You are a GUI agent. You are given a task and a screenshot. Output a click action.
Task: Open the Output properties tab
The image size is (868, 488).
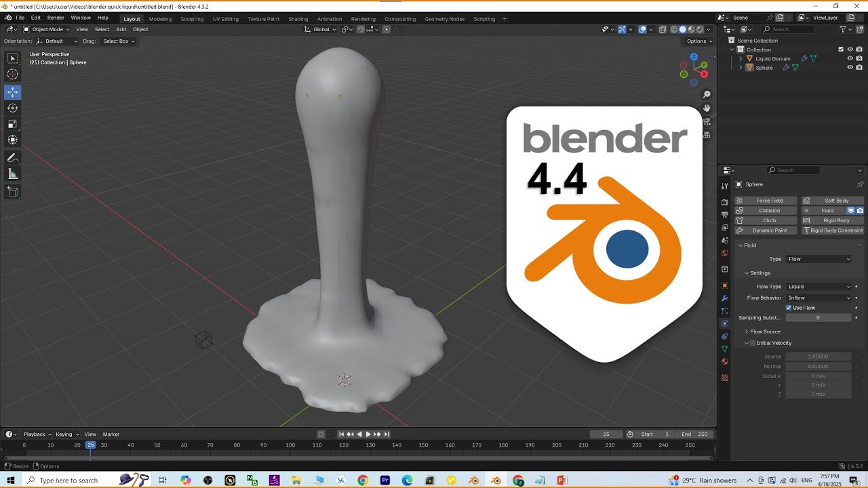pos(725,215)
